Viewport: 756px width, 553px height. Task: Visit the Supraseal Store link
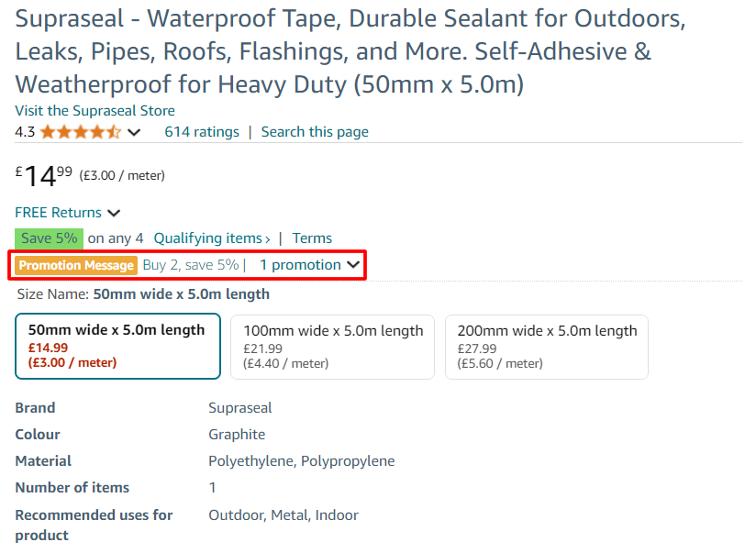pyautogui.click(x=94, y=111)
